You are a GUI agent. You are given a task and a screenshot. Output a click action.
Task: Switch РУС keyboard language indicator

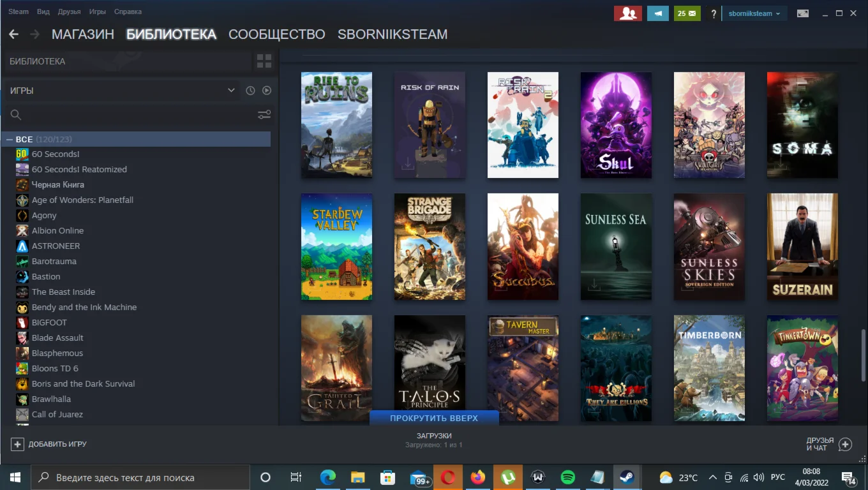tap(777, 477)
